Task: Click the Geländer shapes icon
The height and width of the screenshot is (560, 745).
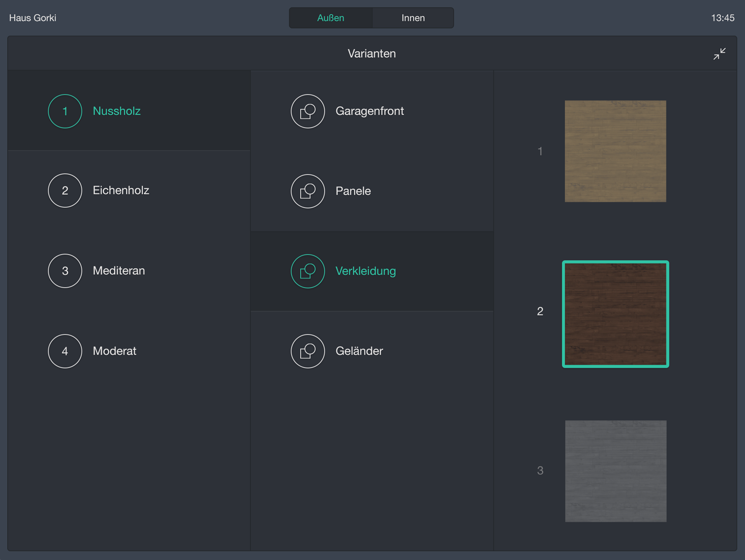Action: coord(307,351)
